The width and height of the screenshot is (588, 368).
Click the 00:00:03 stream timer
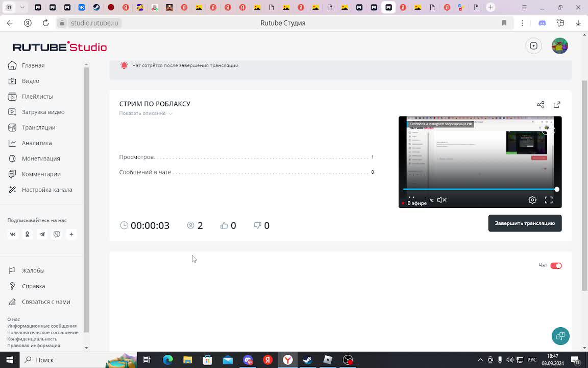point(145,225)
